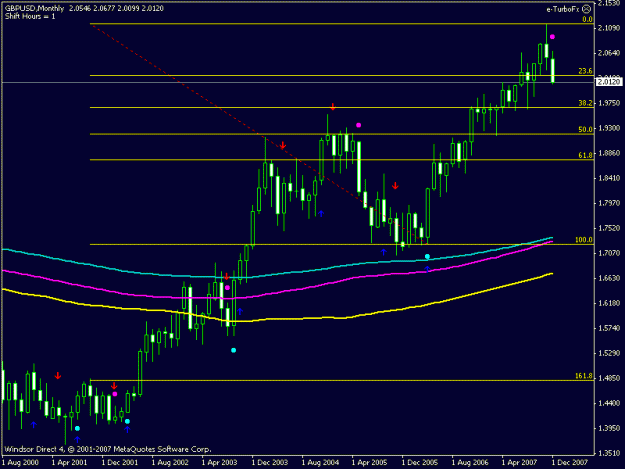Click the '1 Apr 2007' date label
The height and width of the screenshot is (469, 625).
[x=519, y=463]
